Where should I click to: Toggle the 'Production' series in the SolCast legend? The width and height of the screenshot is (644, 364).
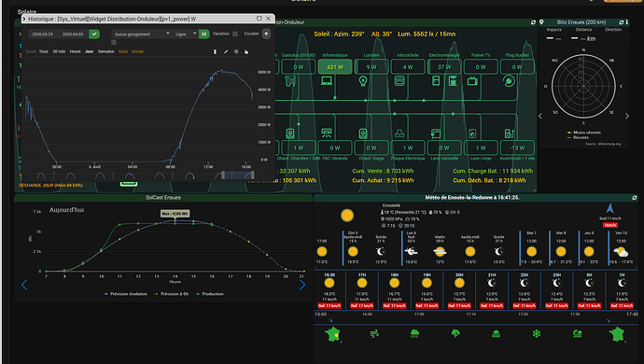point(209,294)
